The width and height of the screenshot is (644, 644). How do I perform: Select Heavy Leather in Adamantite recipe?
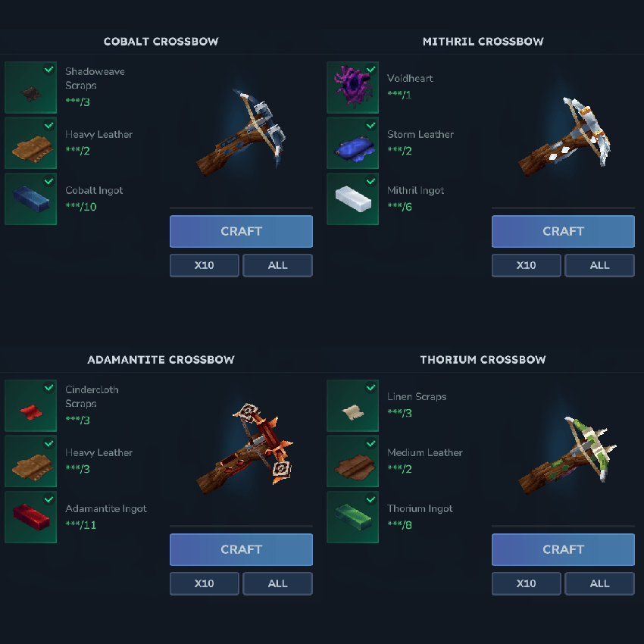click(30, 461)
